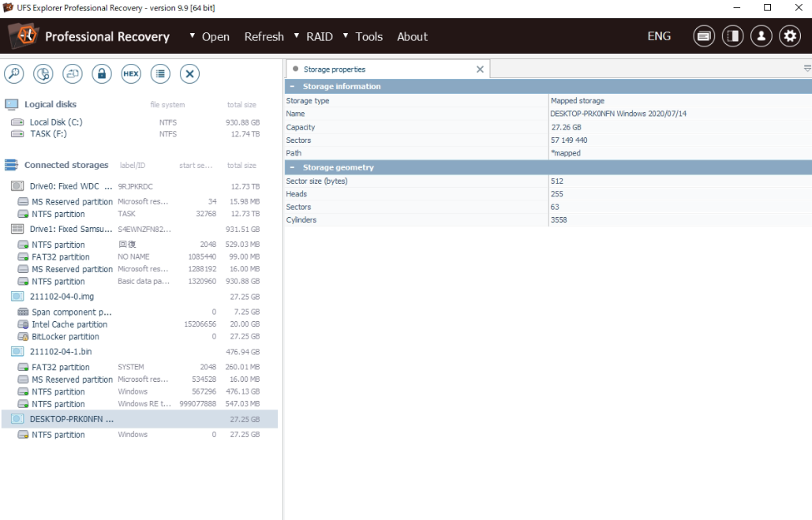Open the RAID menu
The height and width of the screenshot is (520, 812).
[320, 37]
